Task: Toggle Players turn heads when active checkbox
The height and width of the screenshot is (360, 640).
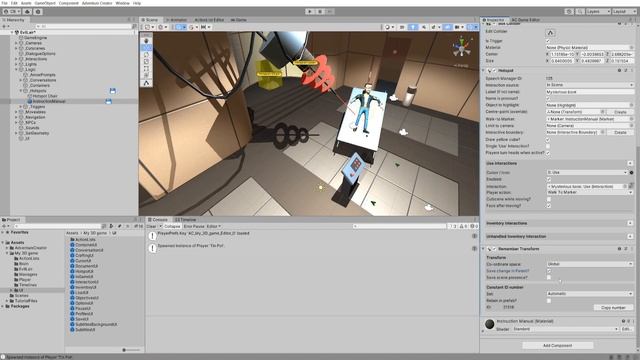Action: pos(548,153)
